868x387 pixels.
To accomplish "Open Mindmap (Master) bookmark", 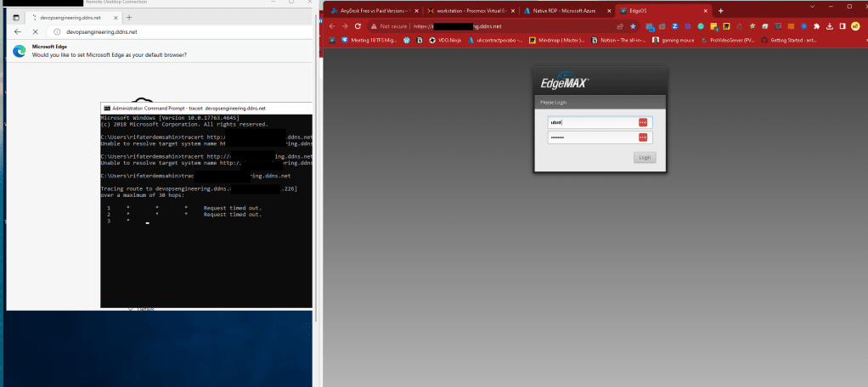I will point(556,40).
